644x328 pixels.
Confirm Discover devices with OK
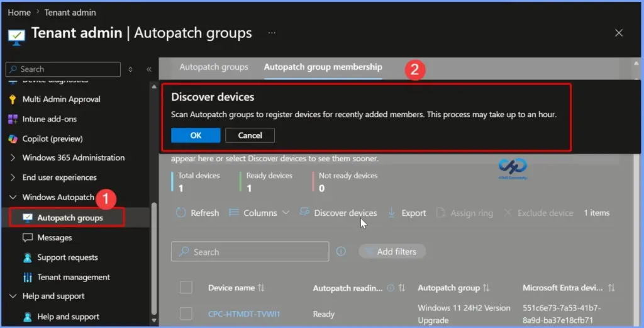click(196, 135)
